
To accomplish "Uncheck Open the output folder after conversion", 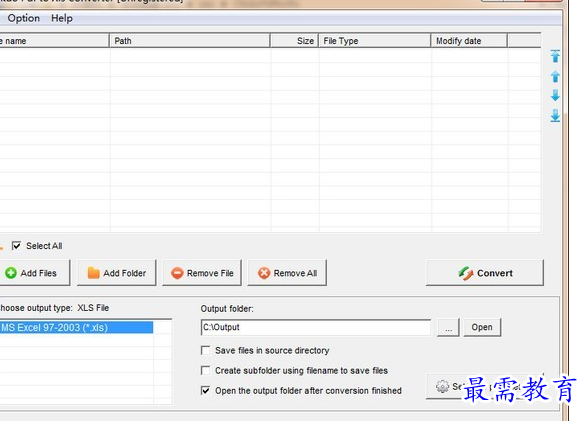I will coord(205,390).
